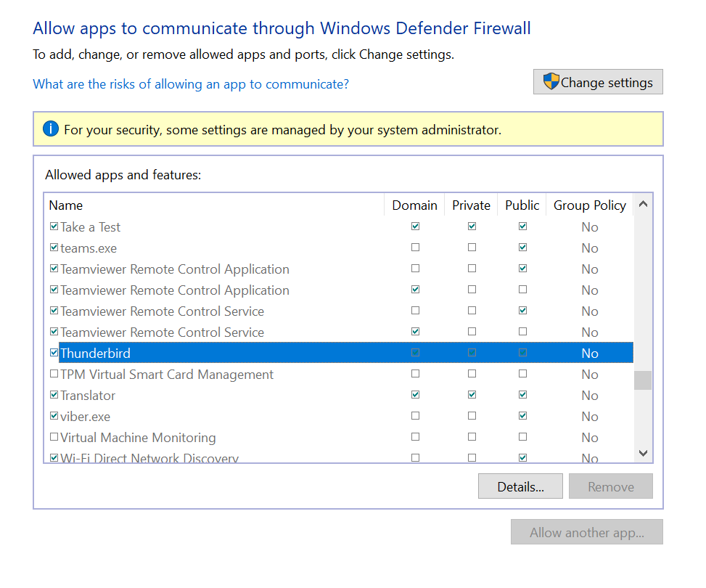Check Domain checkbox for TPM Virtual Smart Card

coord(415,374)
